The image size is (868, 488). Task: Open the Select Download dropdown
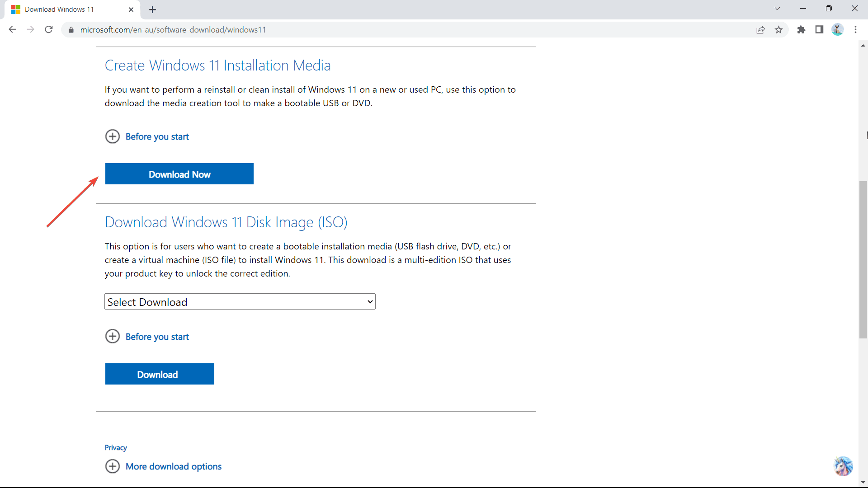[x=240, y=302]
